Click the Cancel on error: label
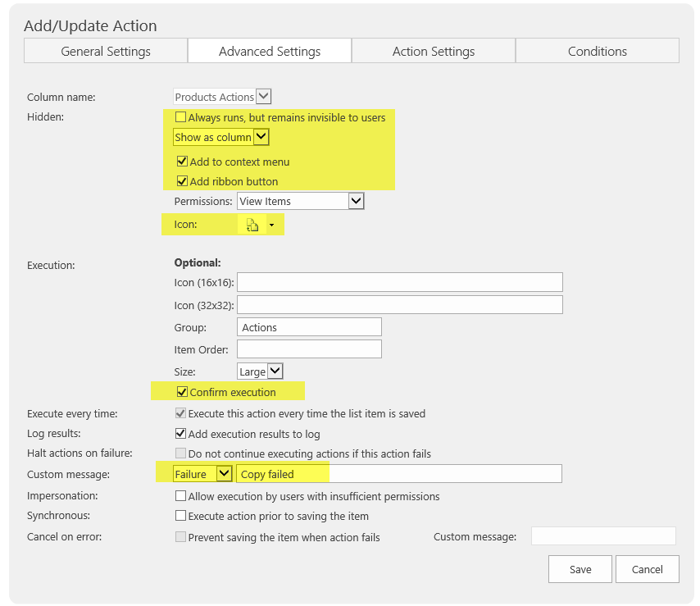Viewport: 700px width, 606px height. (64, 536)
